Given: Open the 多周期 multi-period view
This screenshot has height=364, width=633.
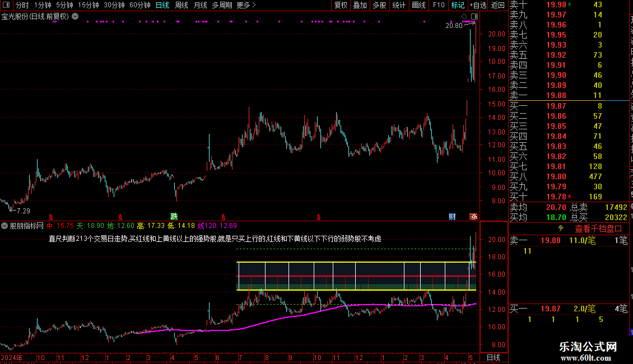Looking at the screenshot, I should coord(222,5).
